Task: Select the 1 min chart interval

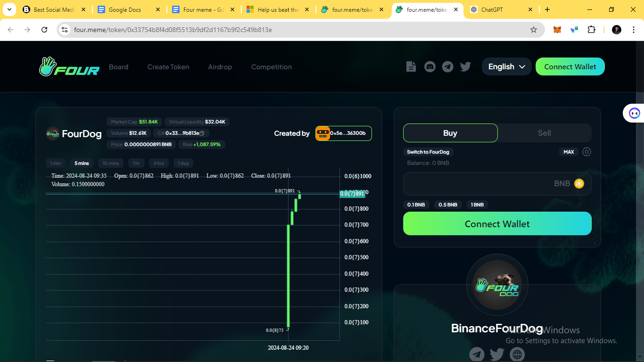Action: pyautogui.click(x=56, y=163)
